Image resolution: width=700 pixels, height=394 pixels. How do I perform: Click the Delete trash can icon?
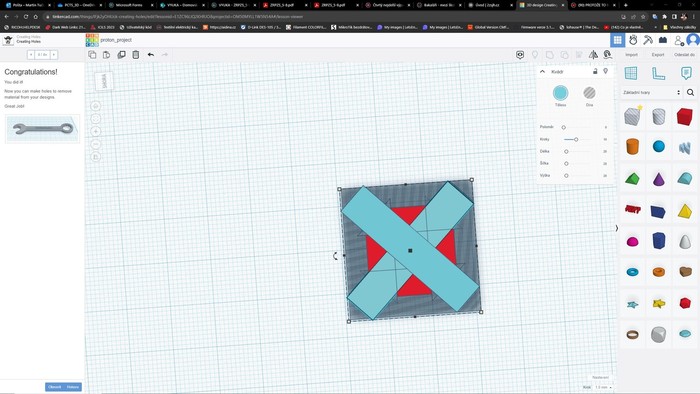[136, 54]
